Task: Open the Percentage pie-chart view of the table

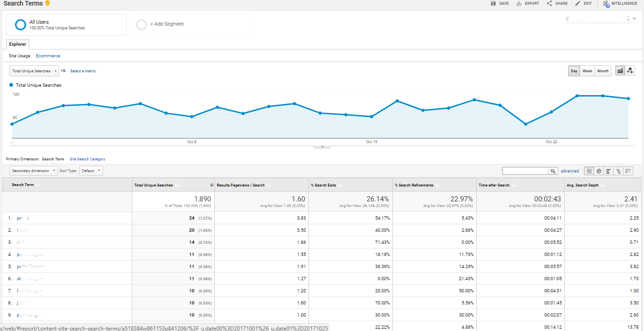Action: [x=599, y=171]
